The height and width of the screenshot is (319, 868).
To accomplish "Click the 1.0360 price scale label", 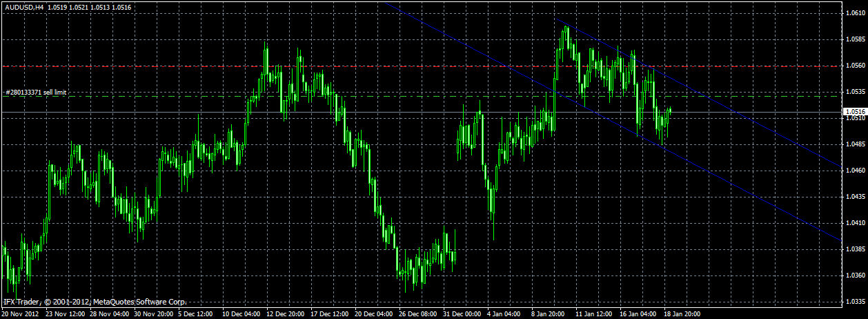I will 854,275.
